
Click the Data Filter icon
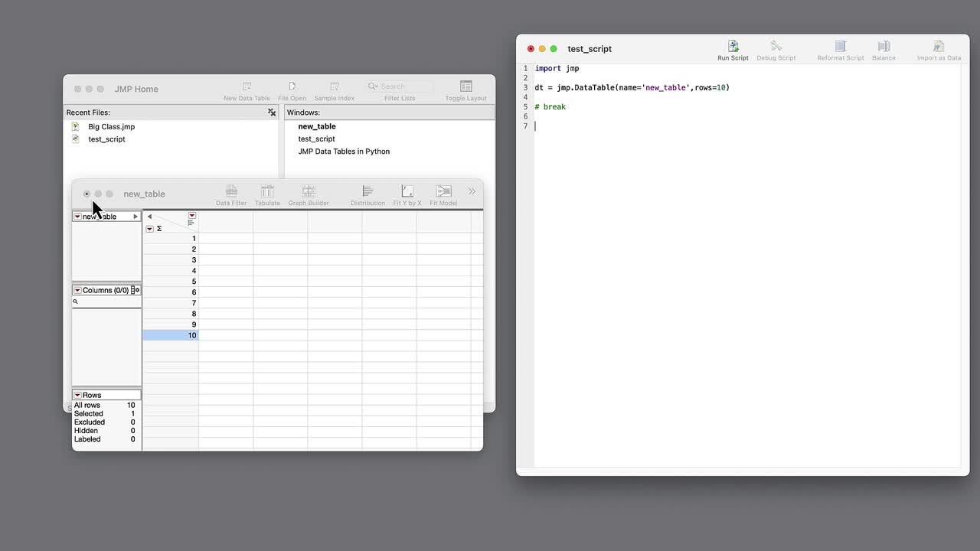(231, 192)
